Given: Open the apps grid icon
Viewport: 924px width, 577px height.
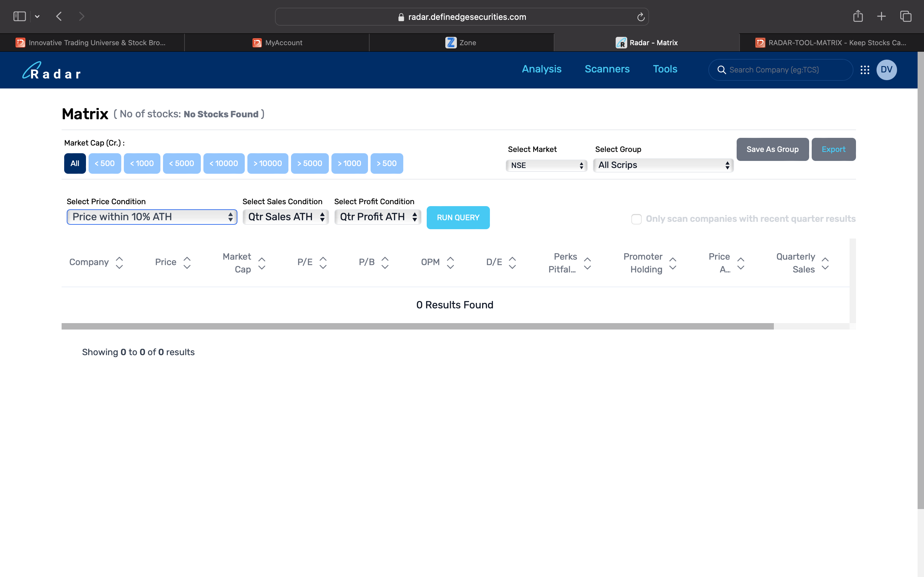Looking at the screenshot, I should (x=865, y=70).
